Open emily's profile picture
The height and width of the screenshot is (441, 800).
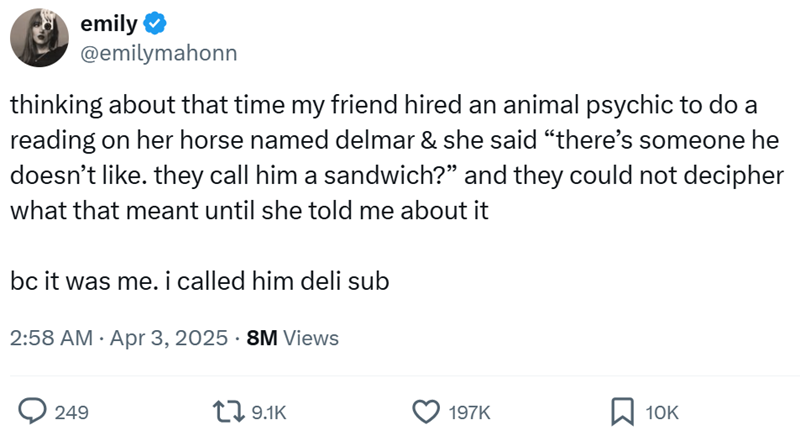pos(39,37)
